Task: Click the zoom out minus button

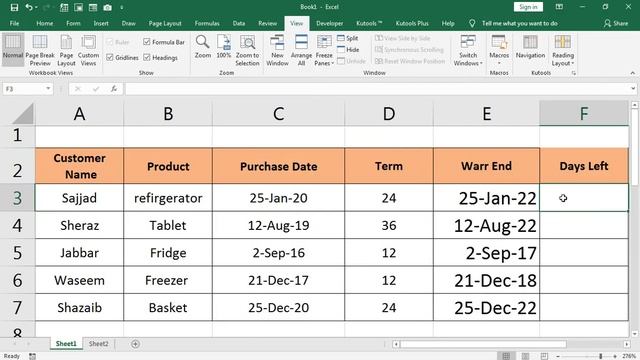Action: point(558,356)
